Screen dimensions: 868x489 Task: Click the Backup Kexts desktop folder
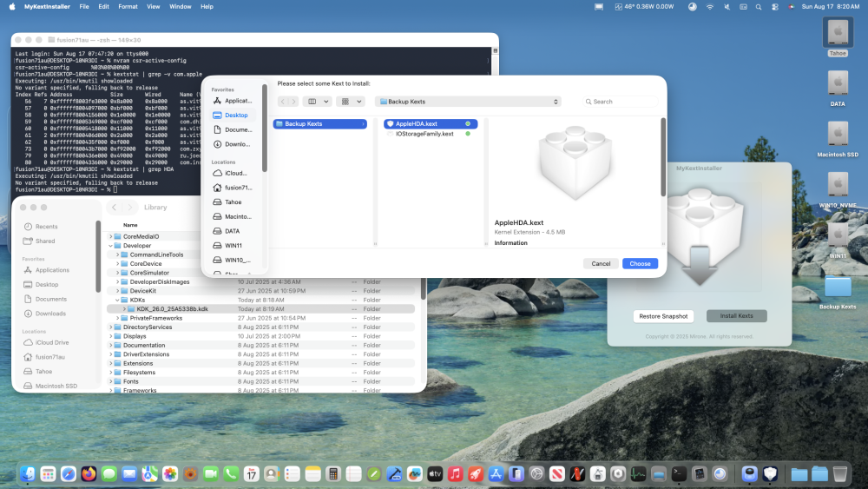click(838, 291)
